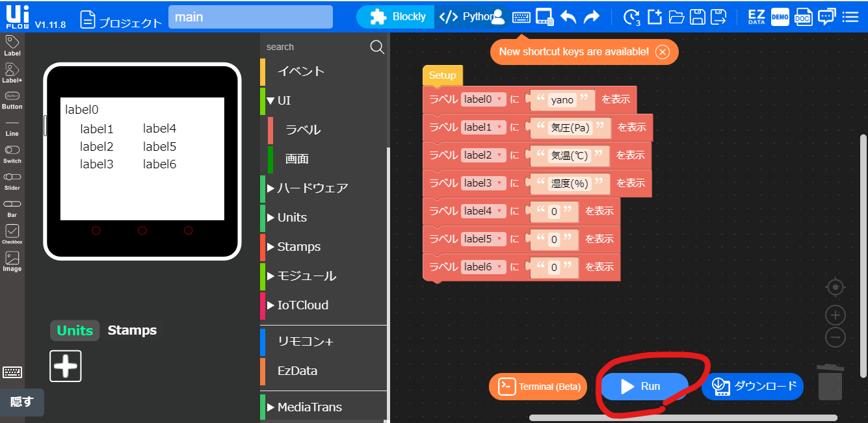Select the Label widget tool
Viewport: 868px width, 423px height.
[x=12, y=44]
